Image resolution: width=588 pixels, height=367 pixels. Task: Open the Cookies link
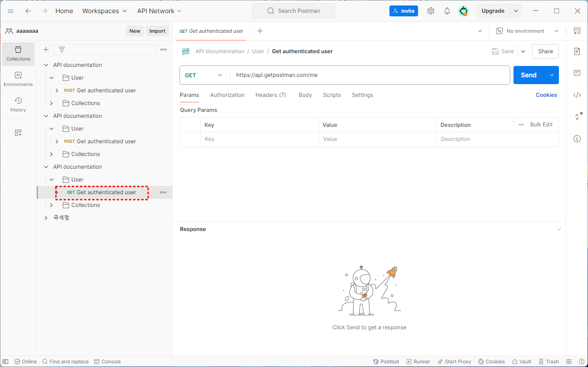[546, 95]
